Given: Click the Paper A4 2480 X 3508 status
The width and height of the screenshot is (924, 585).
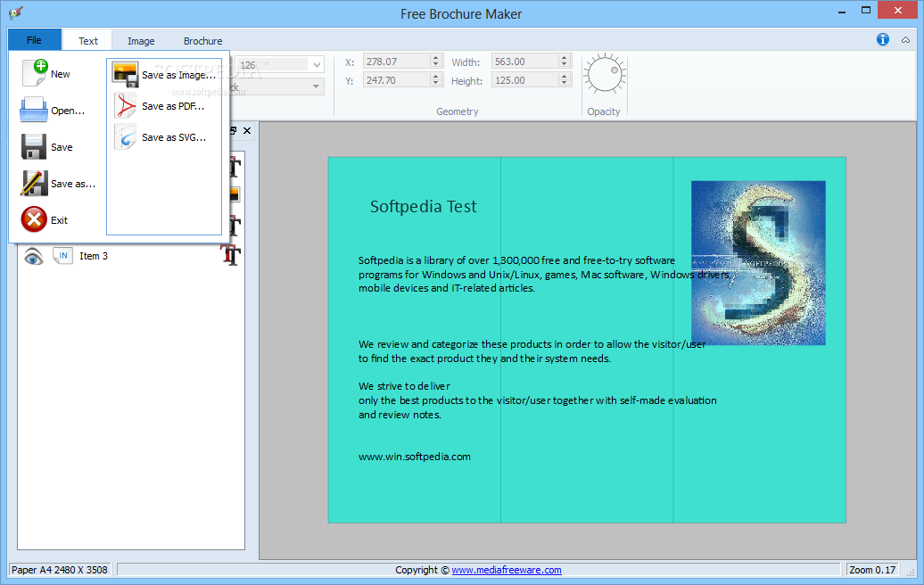Looking at the screenshot, I should tap(60, 570).
